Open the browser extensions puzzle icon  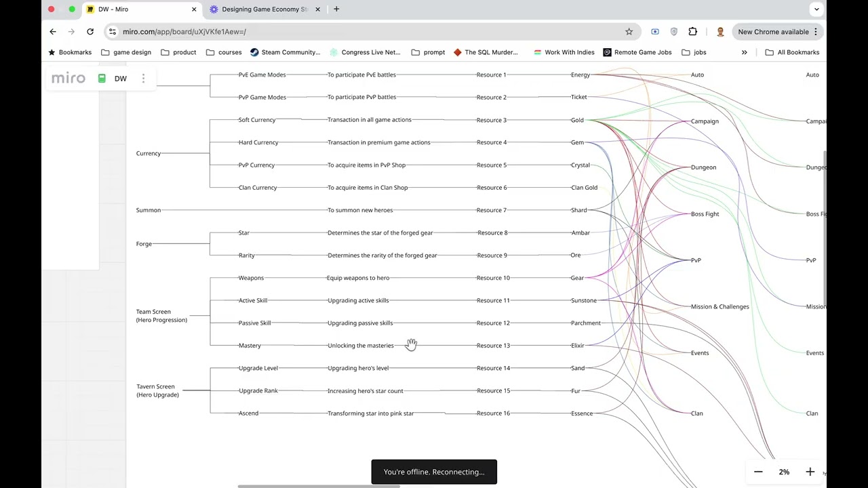pos(692,32)
